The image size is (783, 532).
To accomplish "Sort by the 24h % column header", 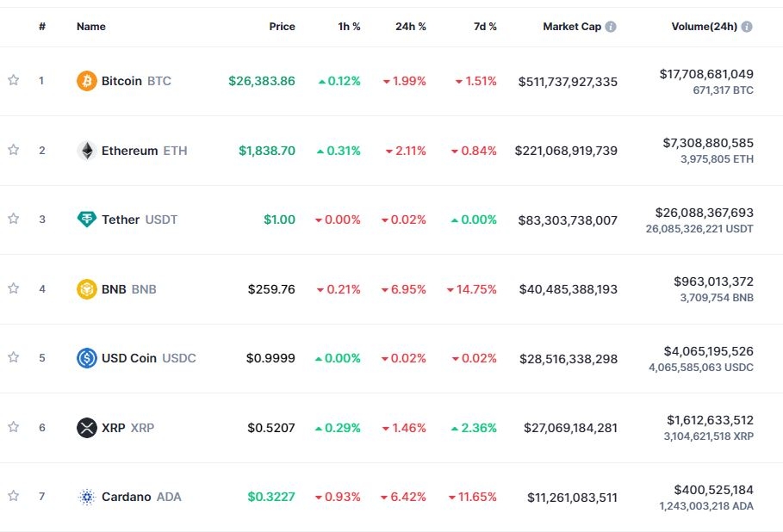I will [x=410, y=27].
